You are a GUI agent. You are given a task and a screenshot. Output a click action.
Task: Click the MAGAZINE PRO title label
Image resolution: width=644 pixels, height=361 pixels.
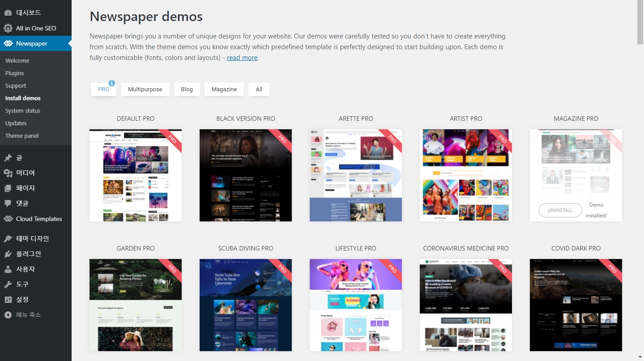click(x=576, y=119)
